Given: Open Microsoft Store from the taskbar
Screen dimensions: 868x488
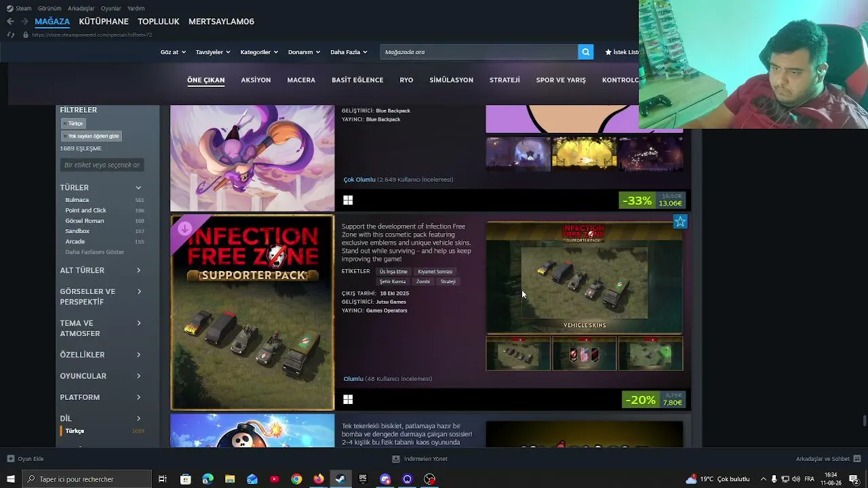Looking at the screenshot, I should tap(185, 479).
